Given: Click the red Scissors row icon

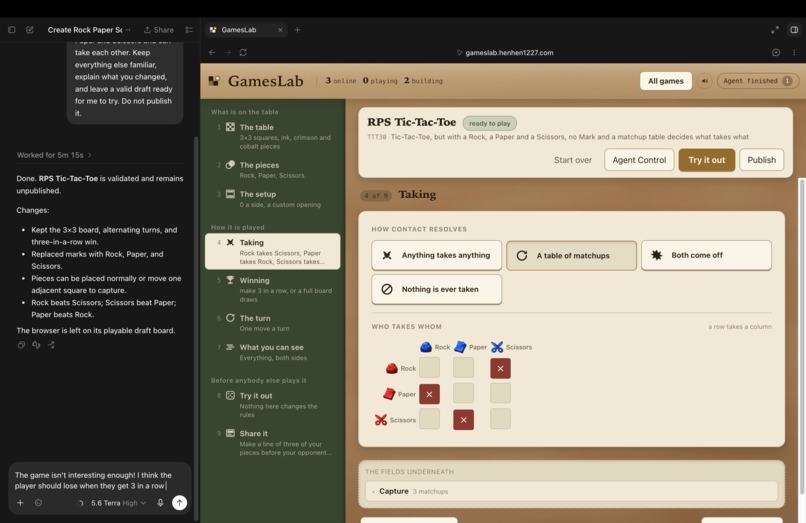Looking at the screenshot, I should [380, 420].
